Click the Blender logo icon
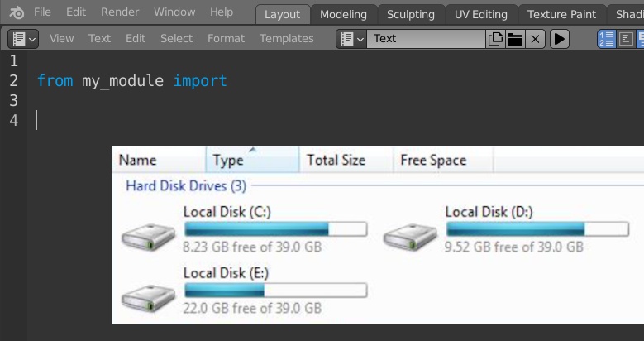 tap(17, 12)
